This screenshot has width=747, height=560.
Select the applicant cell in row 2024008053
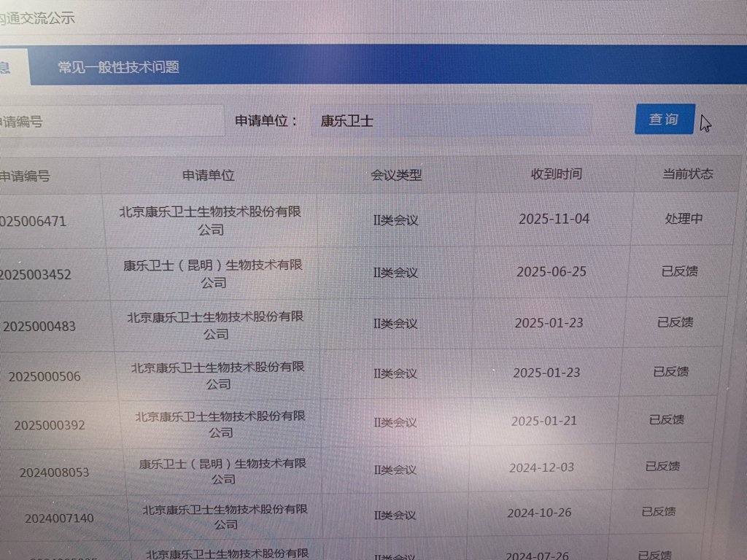pos(223,471)
